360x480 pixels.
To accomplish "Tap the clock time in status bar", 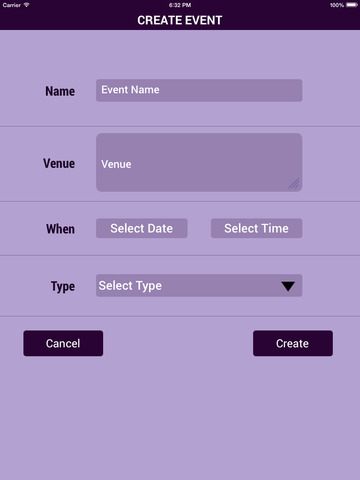I will [180, 5].
